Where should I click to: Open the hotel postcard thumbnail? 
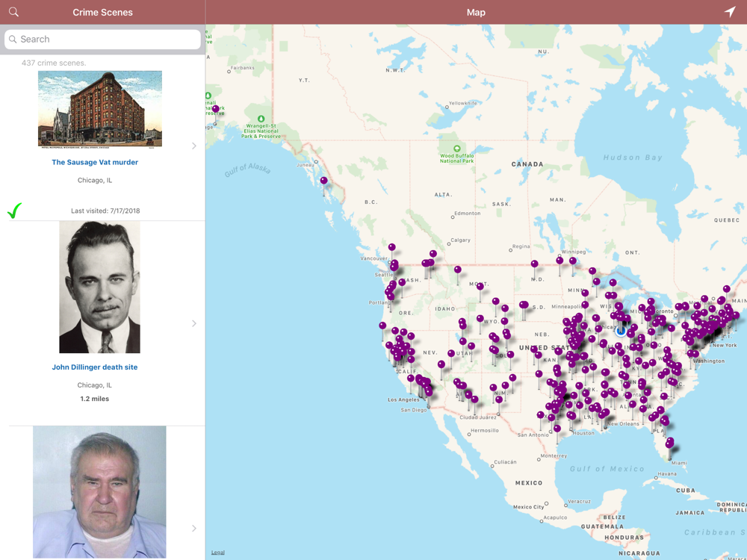(x=100, y=110)
